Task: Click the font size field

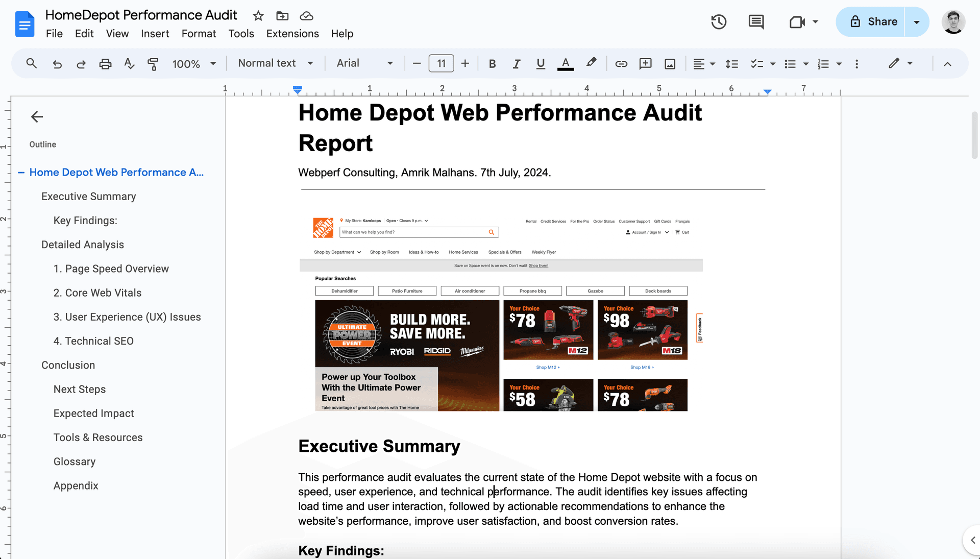Action: 441,63
